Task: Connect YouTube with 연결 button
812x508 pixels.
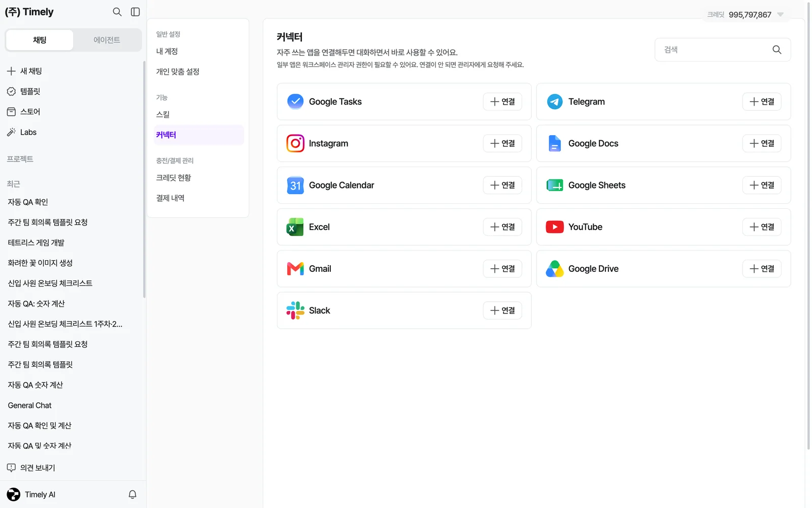Action: coord(762,227)
